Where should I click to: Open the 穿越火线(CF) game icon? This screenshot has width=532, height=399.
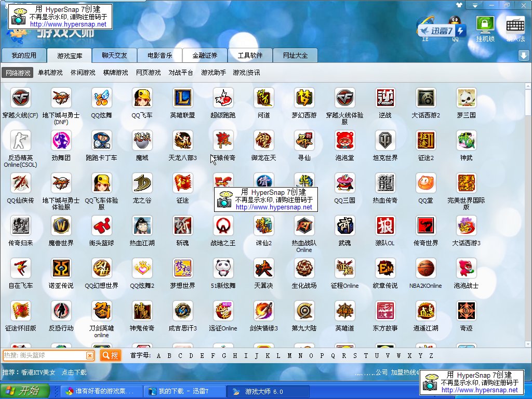click(x=20, y=98)
